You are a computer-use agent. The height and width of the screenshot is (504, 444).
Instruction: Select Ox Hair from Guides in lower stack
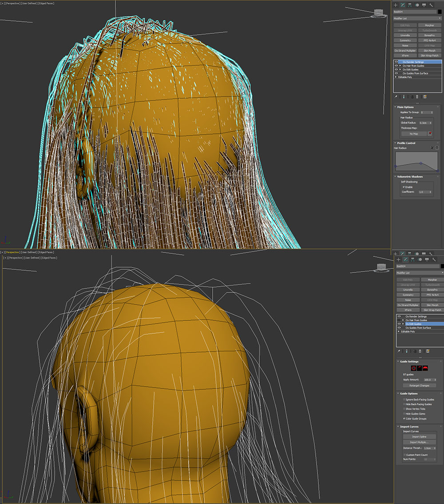[416, 320]
